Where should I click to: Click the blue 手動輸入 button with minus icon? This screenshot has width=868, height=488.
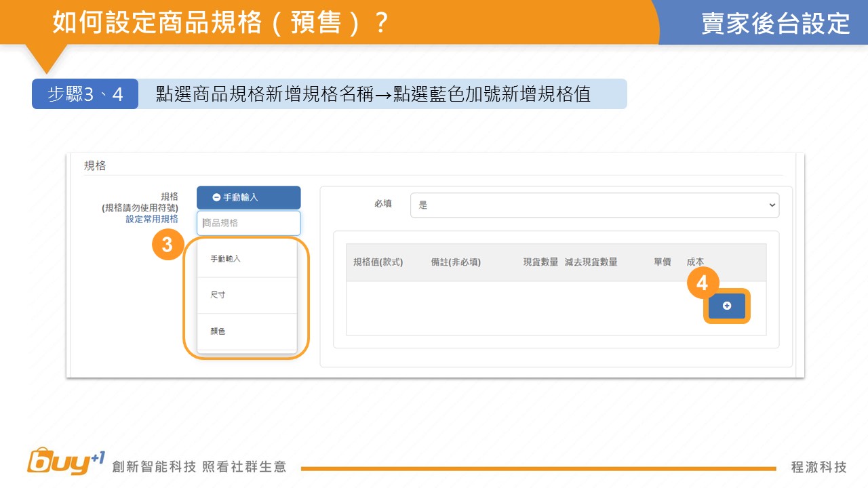pyautogui.click(x=248, y=197)
